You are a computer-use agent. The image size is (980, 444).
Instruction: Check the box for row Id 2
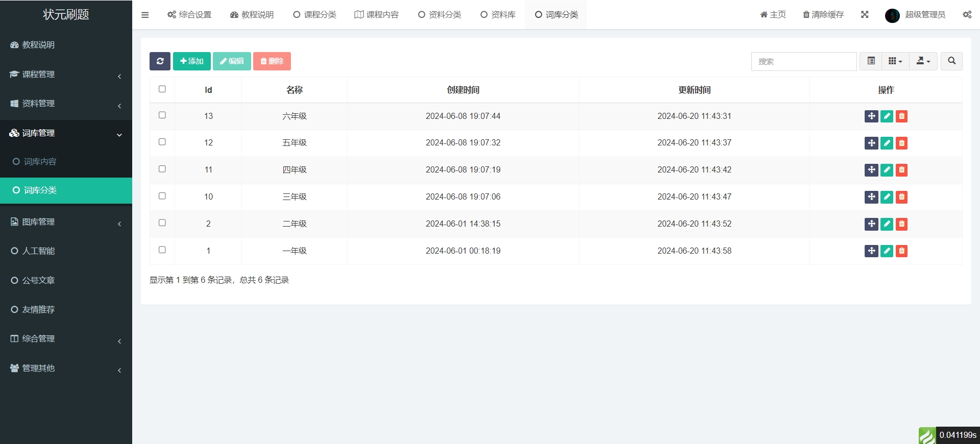click(162, 223)
